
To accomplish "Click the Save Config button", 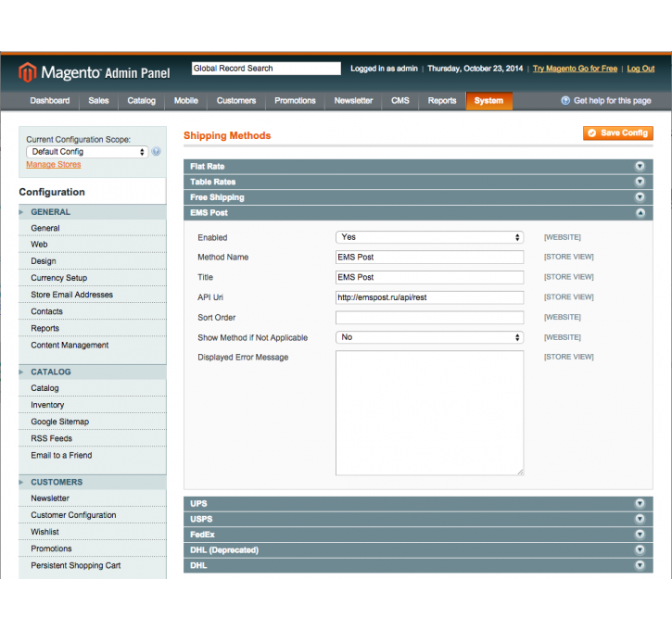I will coord(618,133).
